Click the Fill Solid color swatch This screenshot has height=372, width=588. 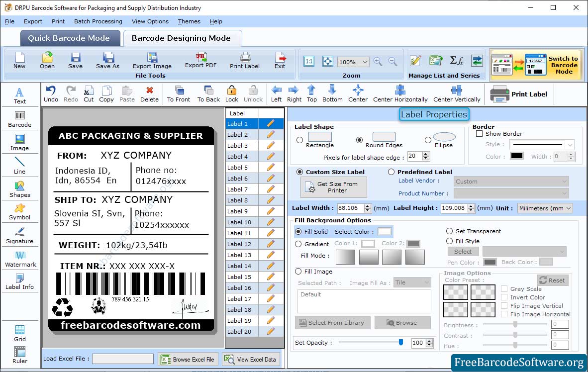pyautogui.click(x=385, y=231)
